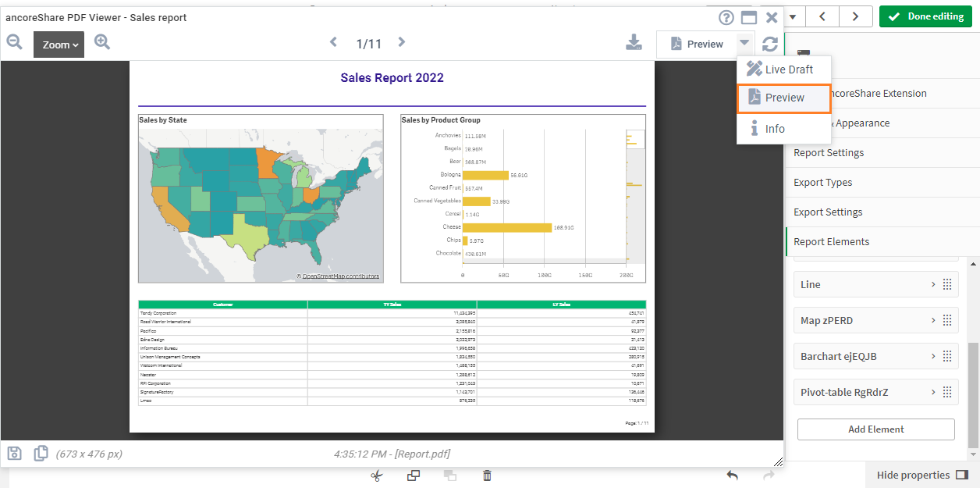The height and width of the screenshot is (488, 980).
Task: Expand the Pivot-table RgRdrZ element
Action: coord(933,393)
